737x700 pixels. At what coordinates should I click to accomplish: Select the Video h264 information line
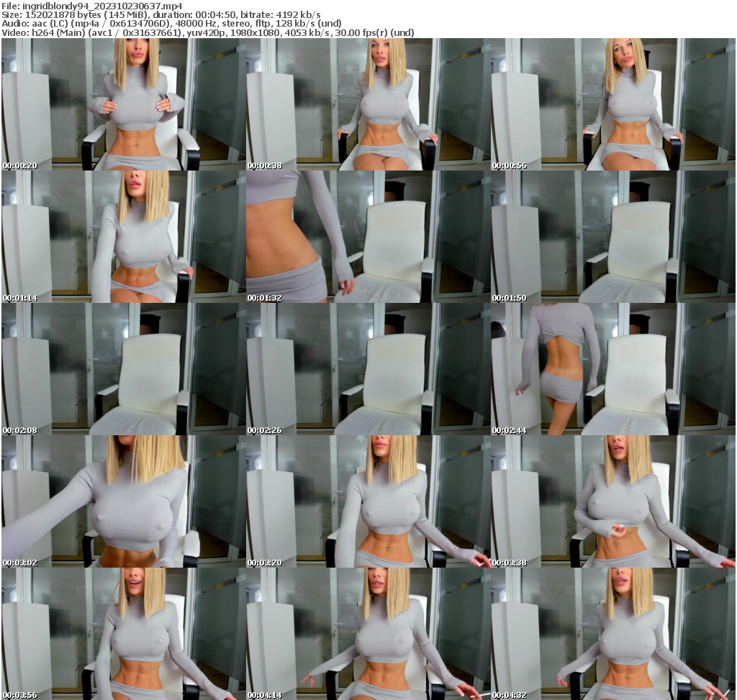[x=209, y=32]
